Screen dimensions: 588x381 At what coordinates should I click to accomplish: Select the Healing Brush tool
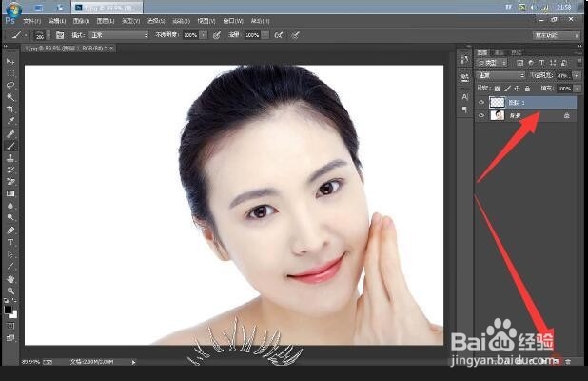[x=10, y=134]
